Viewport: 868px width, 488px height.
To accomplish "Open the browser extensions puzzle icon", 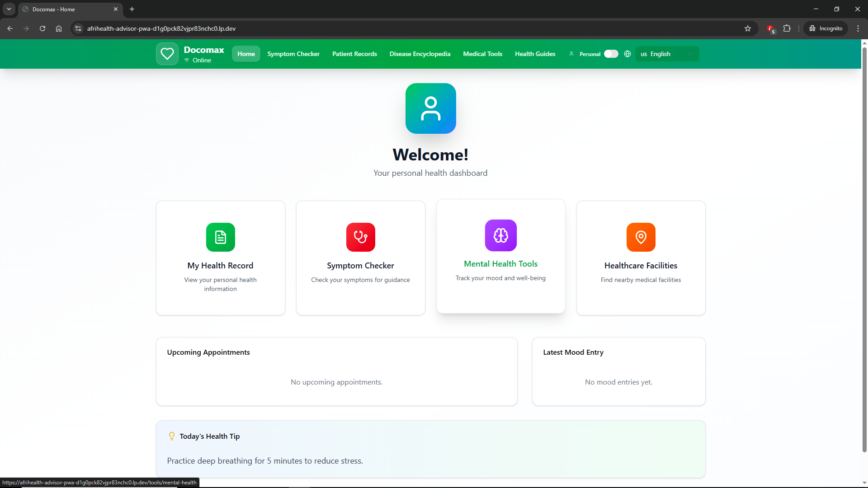I will coord(787,28).
